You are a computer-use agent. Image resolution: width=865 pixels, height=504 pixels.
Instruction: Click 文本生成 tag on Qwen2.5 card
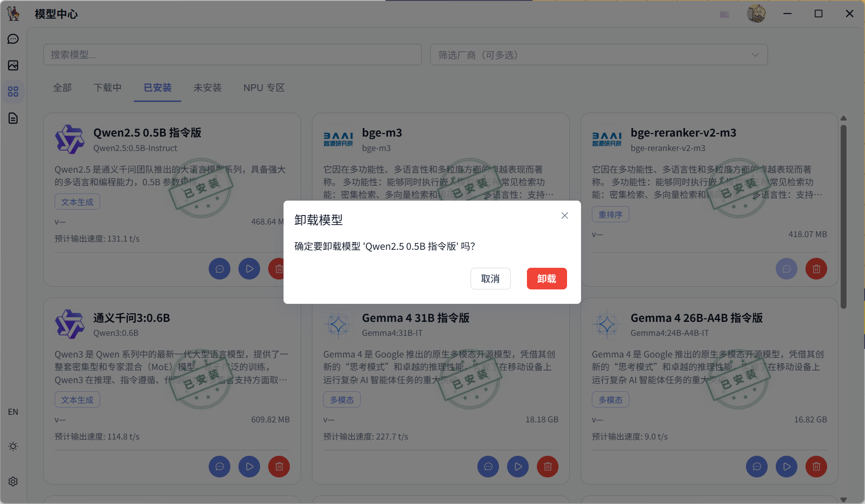coord(77,202)
